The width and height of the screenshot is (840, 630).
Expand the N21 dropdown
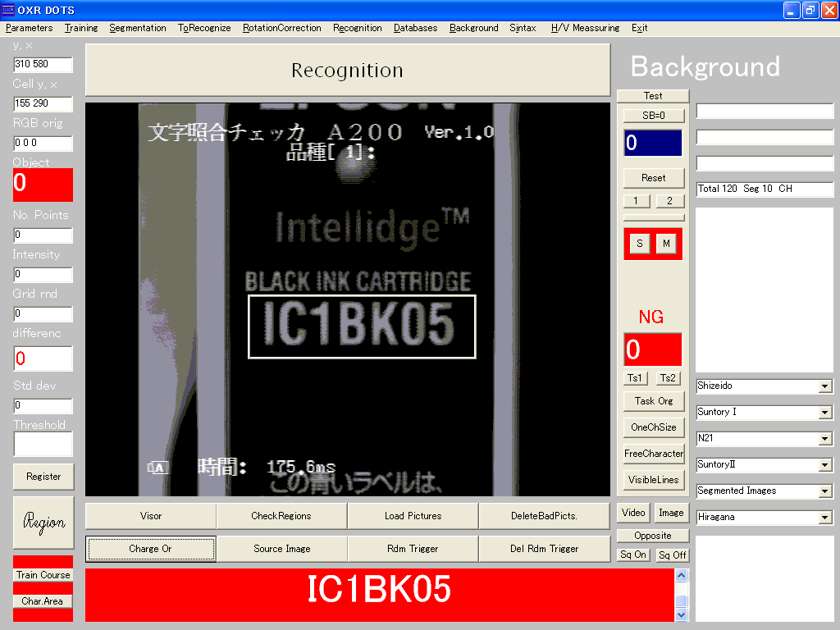[825, 439]
